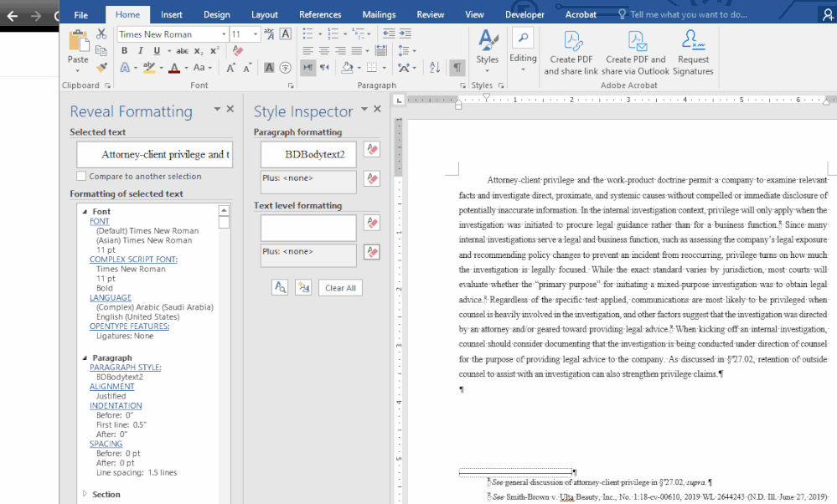Image resolution: width=837 pixels, height=504 pixels.
Task: Open the File menu
Action: click(80, 14)
